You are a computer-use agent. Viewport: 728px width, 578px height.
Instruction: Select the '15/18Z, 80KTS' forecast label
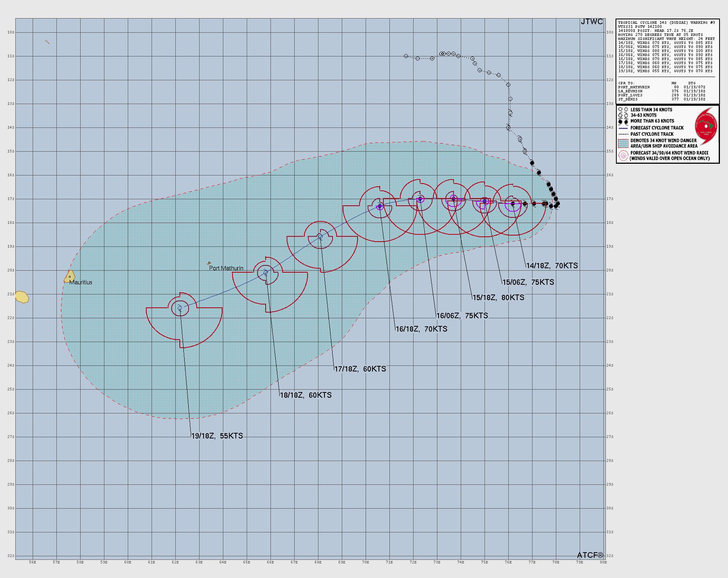tap(498, 298)
